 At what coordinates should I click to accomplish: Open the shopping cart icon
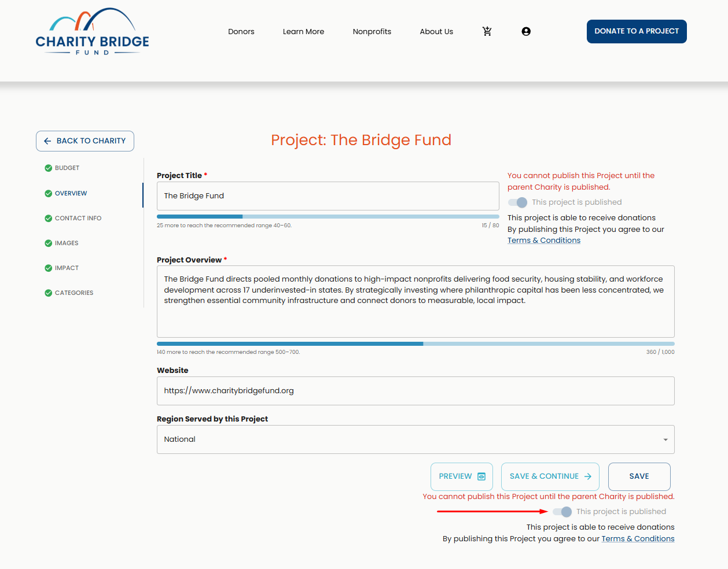487,31
